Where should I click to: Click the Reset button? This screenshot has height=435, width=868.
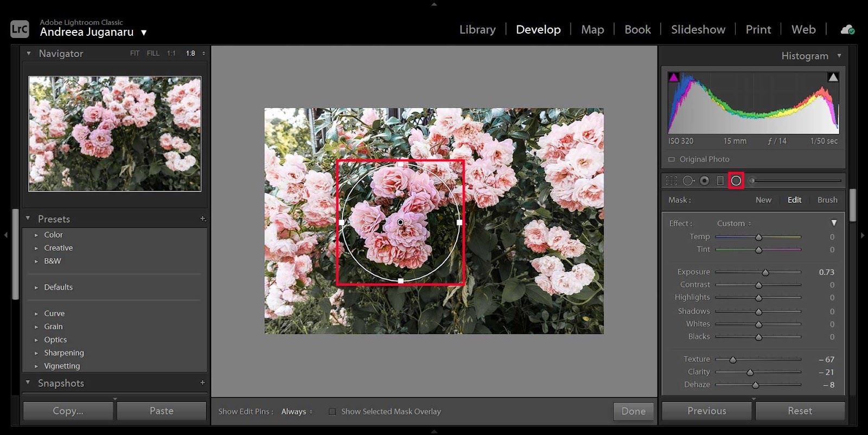(x=800, y=411)
